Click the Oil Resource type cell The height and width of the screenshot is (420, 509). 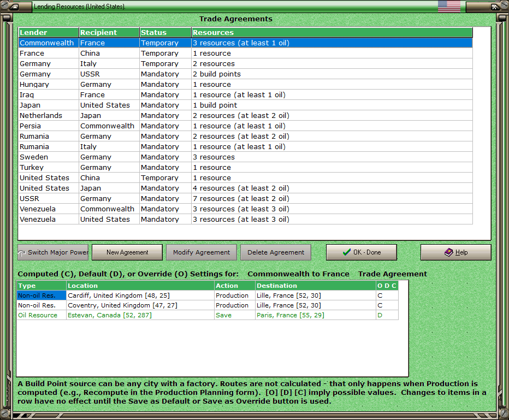pos(42,315)
